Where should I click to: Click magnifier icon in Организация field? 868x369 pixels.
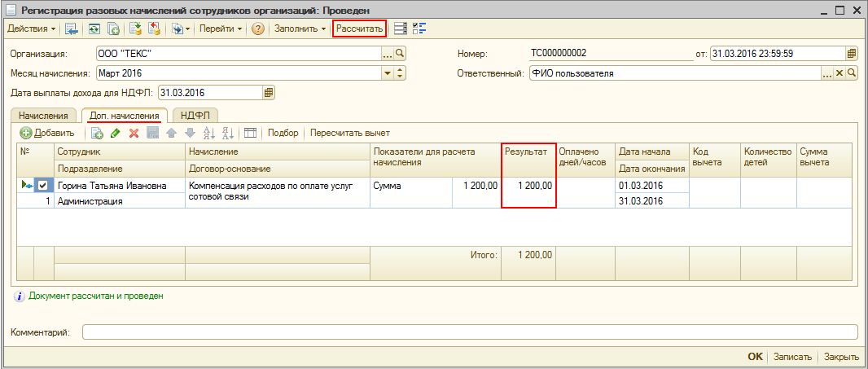(x=400, y=54)
